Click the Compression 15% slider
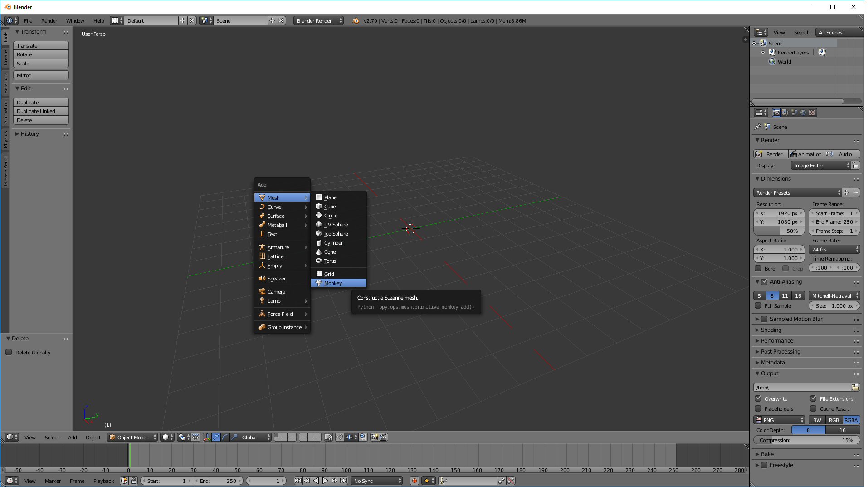 pos(807,440)
